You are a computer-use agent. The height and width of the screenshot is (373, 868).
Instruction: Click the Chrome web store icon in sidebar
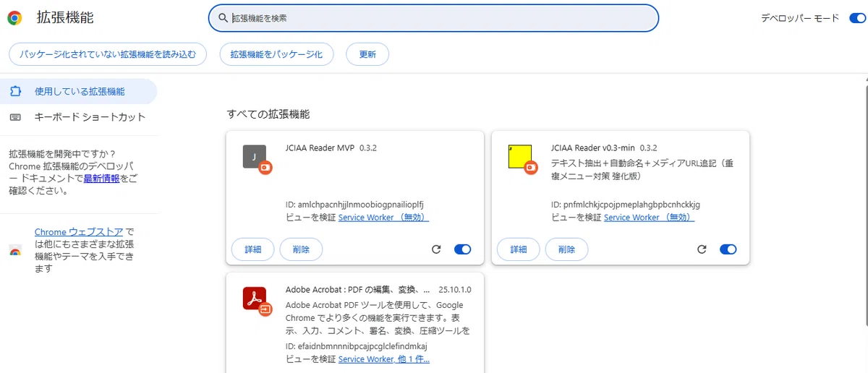click(15, 250)
